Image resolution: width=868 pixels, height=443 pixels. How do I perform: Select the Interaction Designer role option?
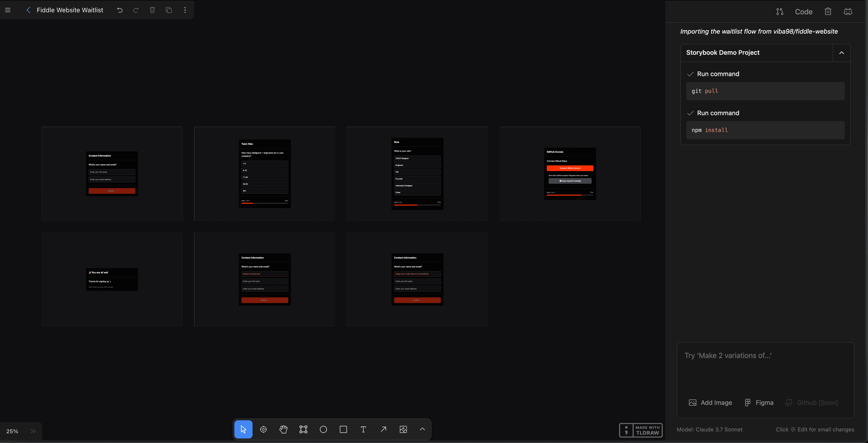417,185
